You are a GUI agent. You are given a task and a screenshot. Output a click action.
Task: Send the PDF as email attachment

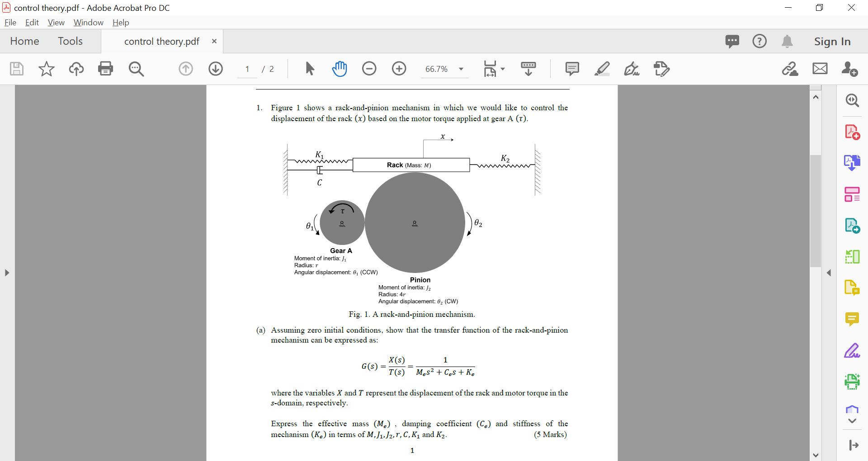820,69
